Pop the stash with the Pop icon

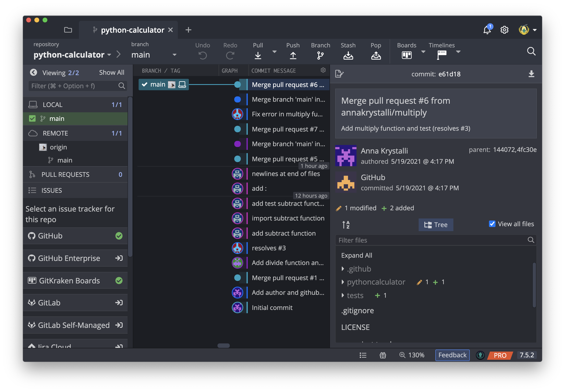point(376,55)
